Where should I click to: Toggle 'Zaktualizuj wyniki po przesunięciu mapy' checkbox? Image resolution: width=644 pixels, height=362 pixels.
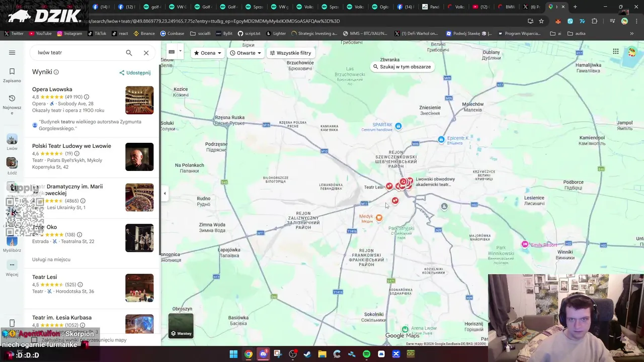(x=34, y=340)
